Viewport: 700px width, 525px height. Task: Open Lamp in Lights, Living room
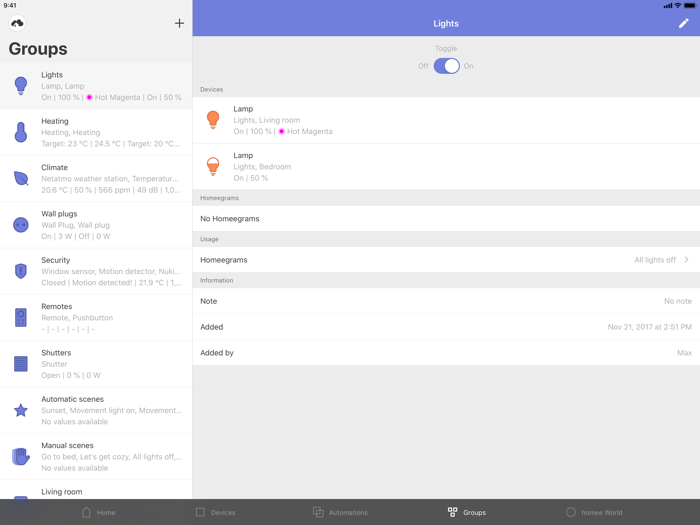click(x=446, y=120)
